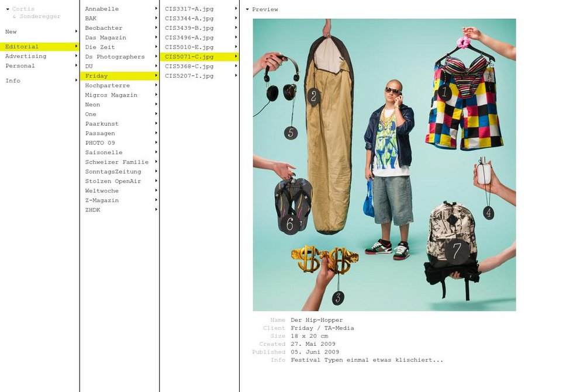This screenshot has width=573, height=392.
Task: Click the Published date 05. Juni 2009
Action: pos(315,352)
